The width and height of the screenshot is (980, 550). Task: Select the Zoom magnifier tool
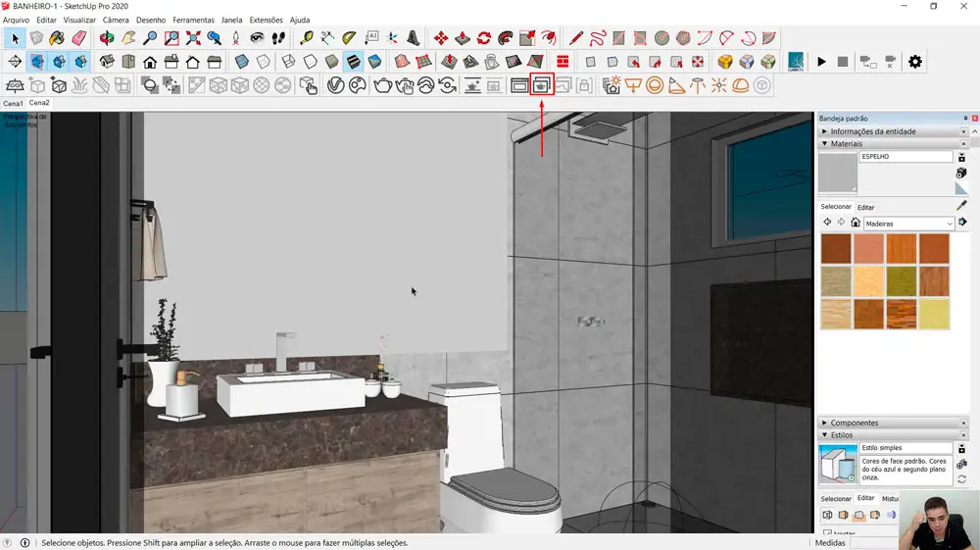(x=150, y=39)
